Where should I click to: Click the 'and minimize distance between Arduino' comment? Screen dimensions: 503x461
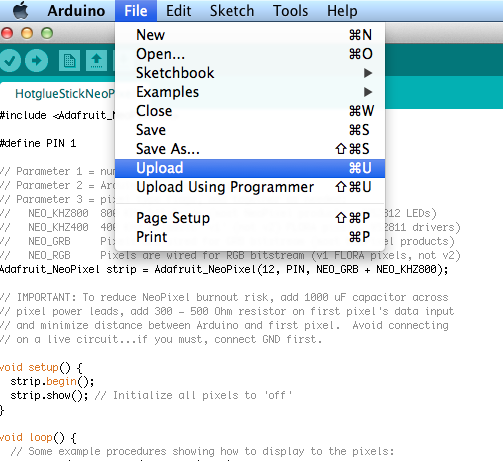[x=224, y=325]
